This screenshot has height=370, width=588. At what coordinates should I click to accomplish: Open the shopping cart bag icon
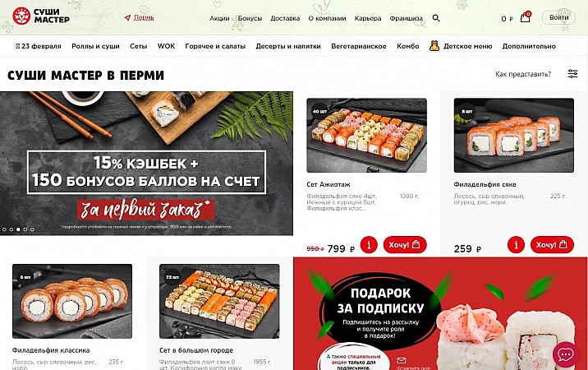click(526, 17)
